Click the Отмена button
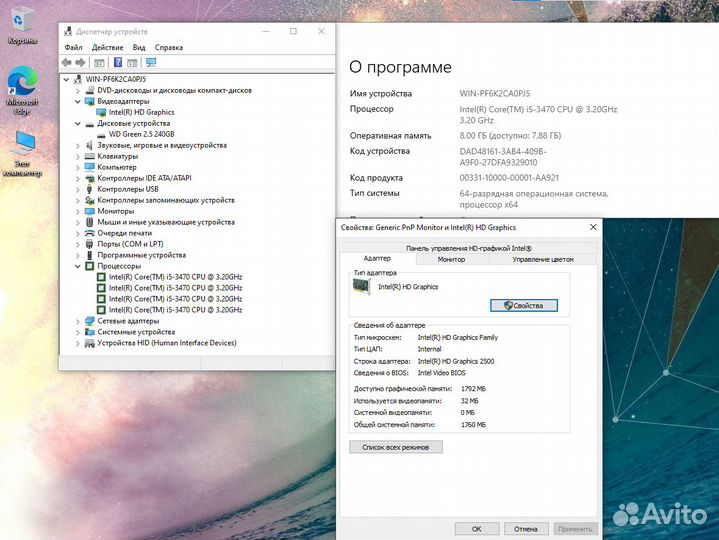The width and height of the screenshot is (719, 540). [x=526, y=529]
